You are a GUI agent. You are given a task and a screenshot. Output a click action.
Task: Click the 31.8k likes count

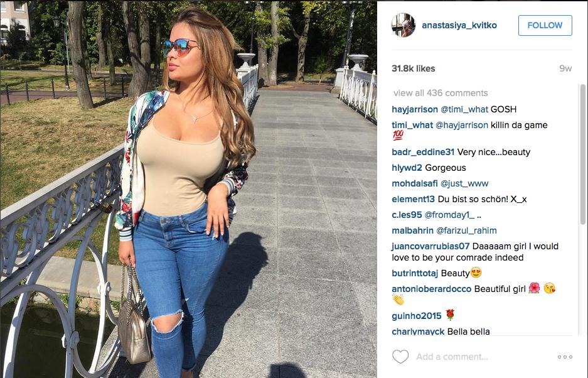click(414, 68)
